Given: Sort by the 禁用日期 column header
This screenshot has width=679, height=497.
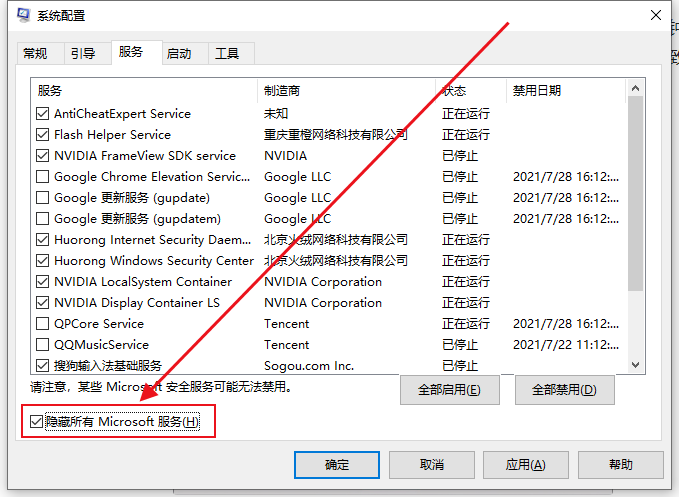Looking at the screenshot, I should 566,91.
